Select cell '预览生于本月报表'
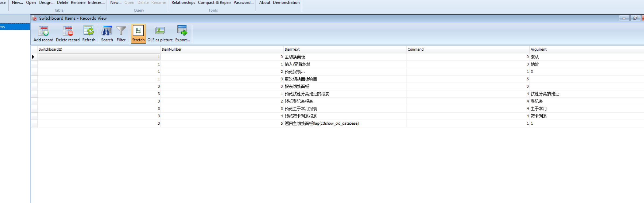644x203 pixels. (x=345, y=108)
